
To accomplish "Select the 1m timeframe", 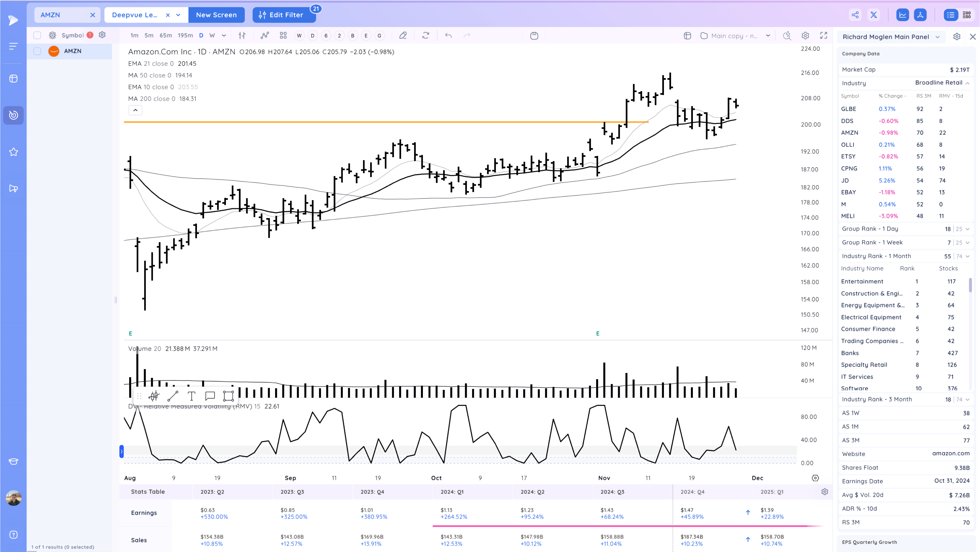I will click(x=134, y=35).
